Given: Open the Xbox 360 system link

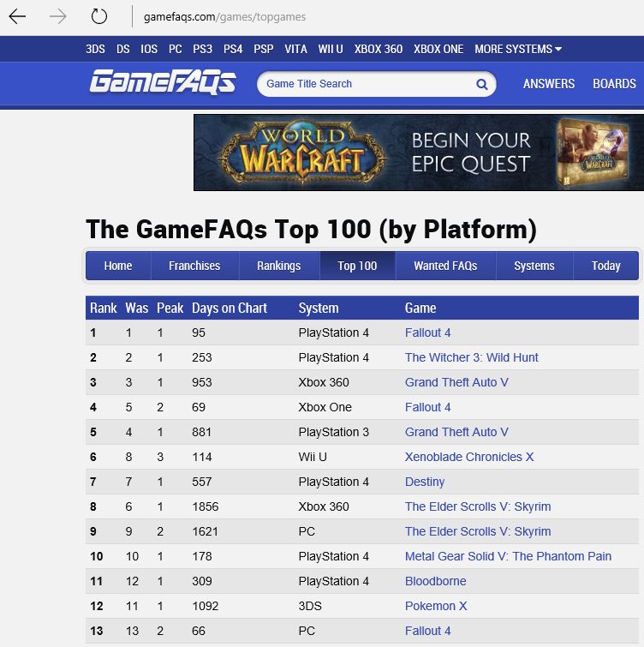Looking at the screenshot, I should (x=378, y=49).
